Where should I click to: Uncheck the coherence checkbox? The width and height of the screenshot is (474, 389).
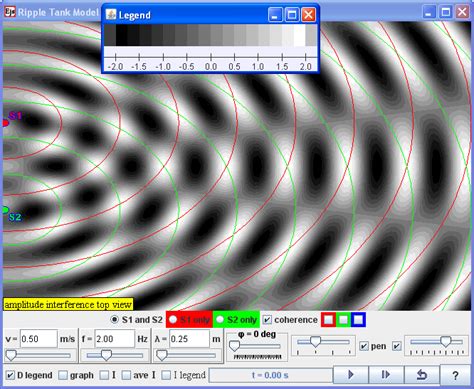pos(267,320)
